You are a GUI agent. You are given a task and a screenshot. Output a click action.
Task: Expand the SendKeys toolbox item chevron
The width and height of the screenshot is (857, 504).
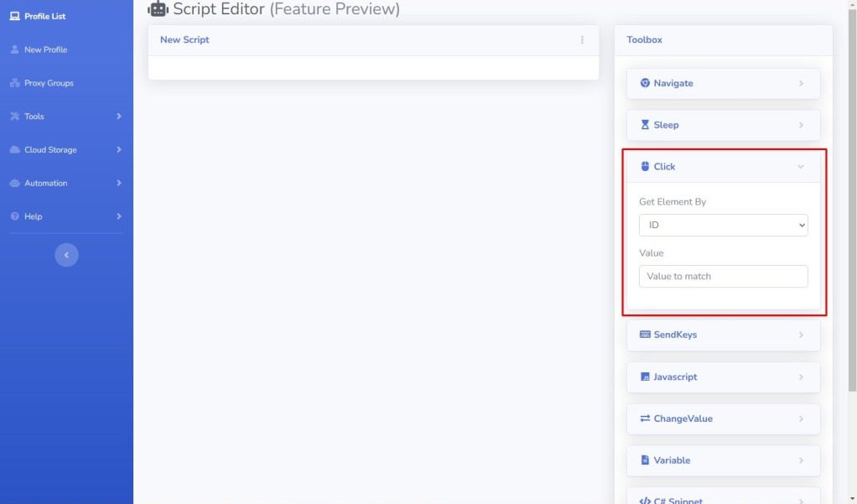[801, 335]
